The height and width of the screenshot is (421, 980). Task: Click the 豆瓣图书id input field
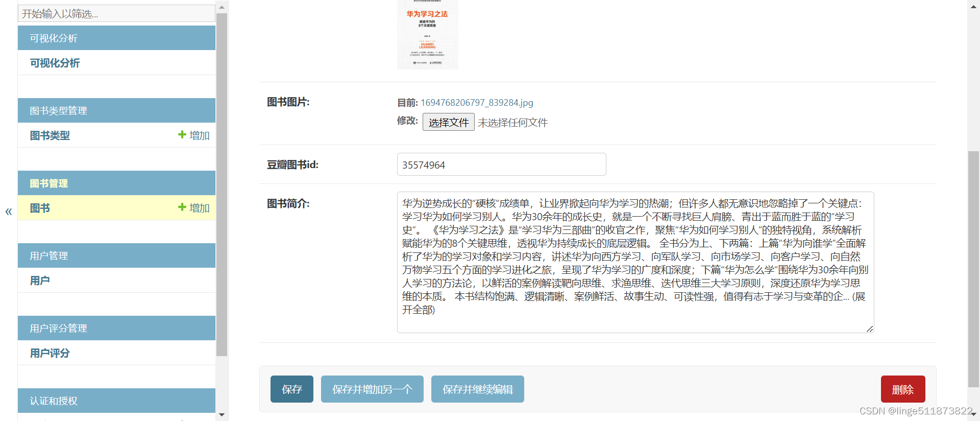coord(501,165)
